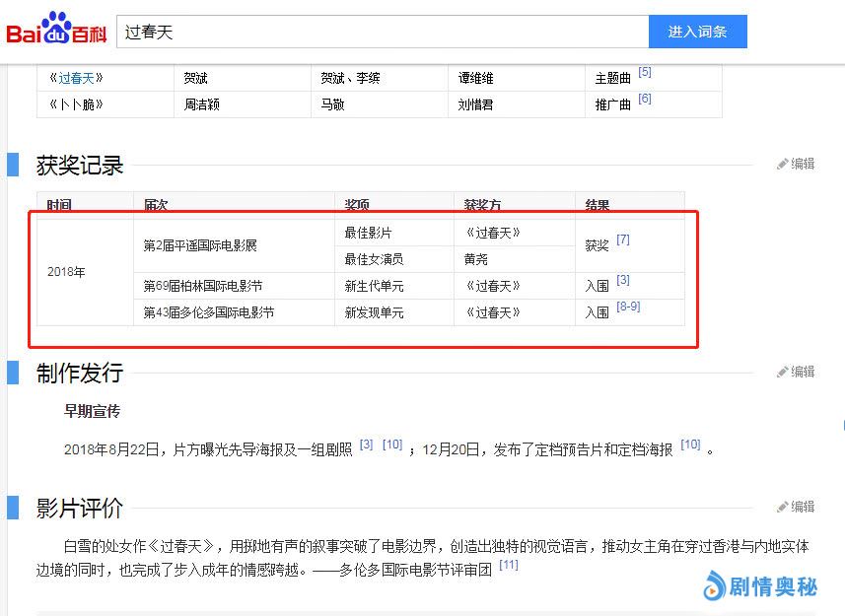
Task: Click the 剧情奥秘 watermark logo icon
Action: (x=714, y=586)
